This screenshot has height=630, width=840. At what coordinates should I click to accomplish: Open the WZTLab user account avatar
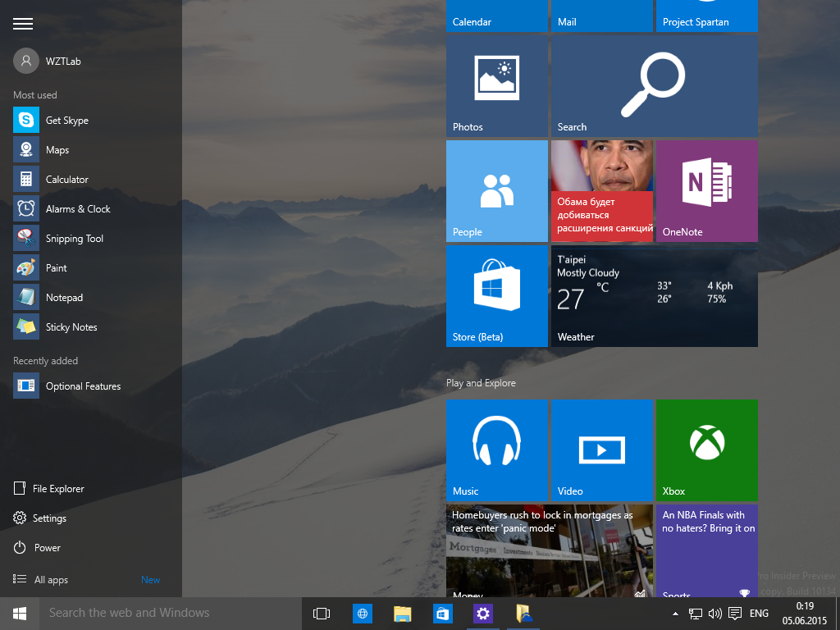(x=26, y=61)
